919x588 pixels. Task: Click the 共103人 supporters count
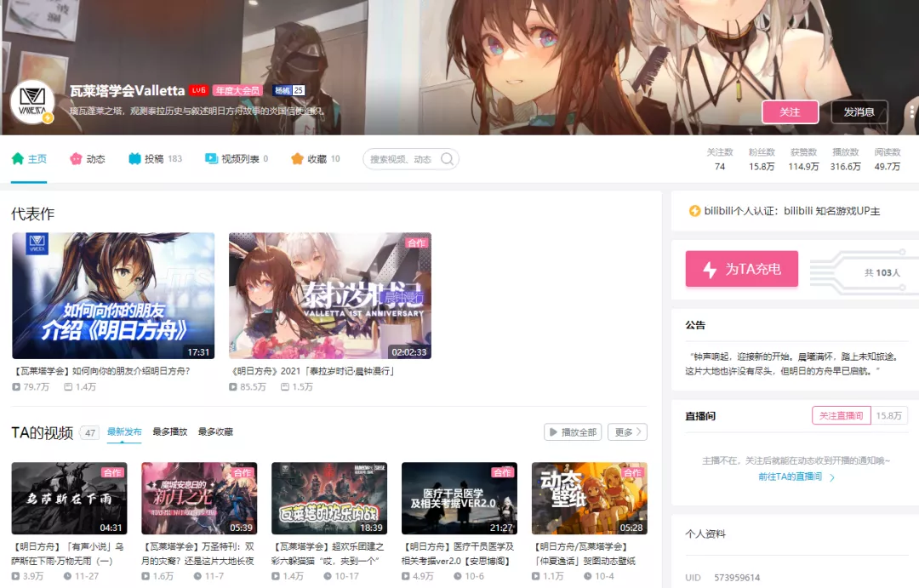[x=882, y=272]
